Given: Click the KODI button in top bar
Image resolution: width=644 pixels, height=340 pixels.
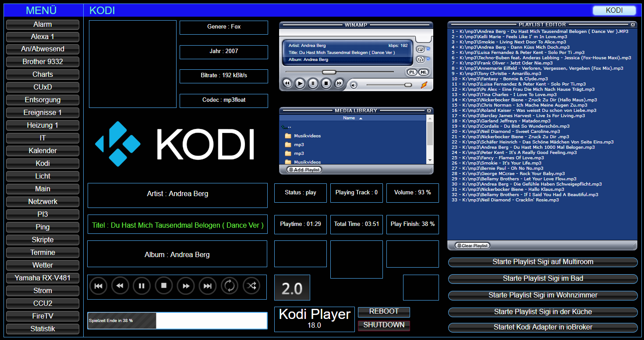Looking at the screenshot, I should pos(614,11).
